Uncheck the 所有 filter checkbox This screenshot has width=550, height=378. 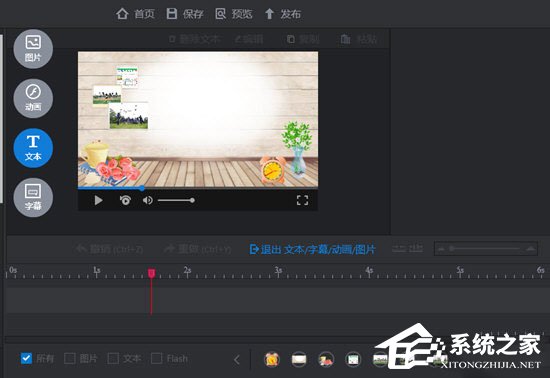26,358
